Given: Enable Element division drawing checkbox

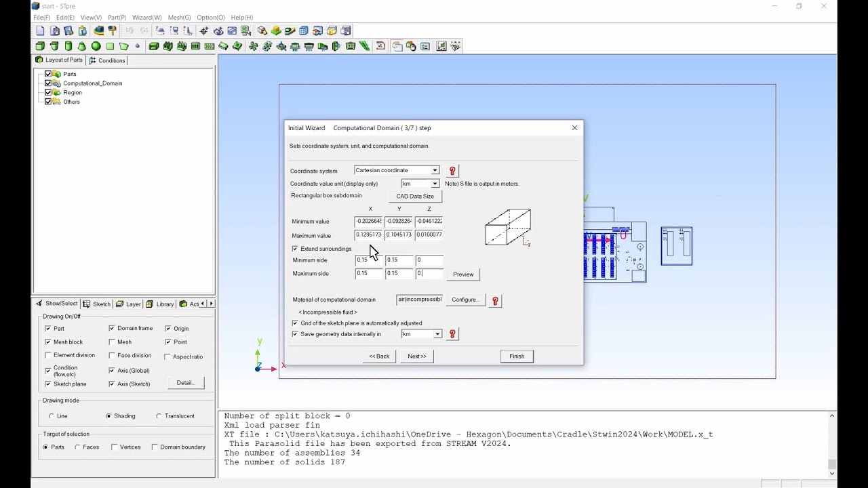Looking at the screenshot, I should (x=48, y=355).
